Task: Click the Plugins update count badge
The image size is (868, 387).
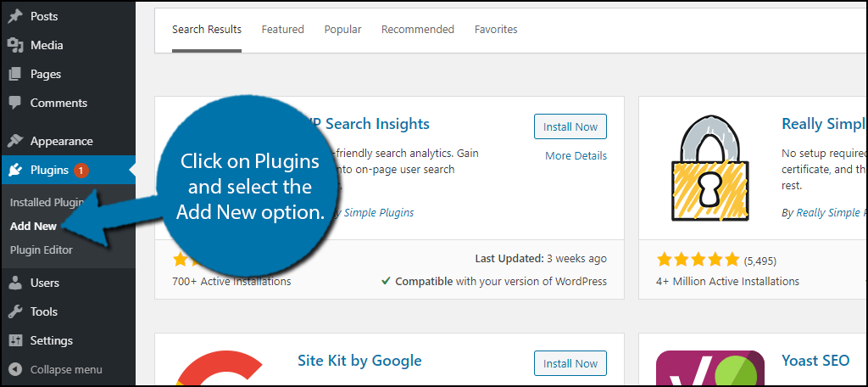Action: coord(81,171)
